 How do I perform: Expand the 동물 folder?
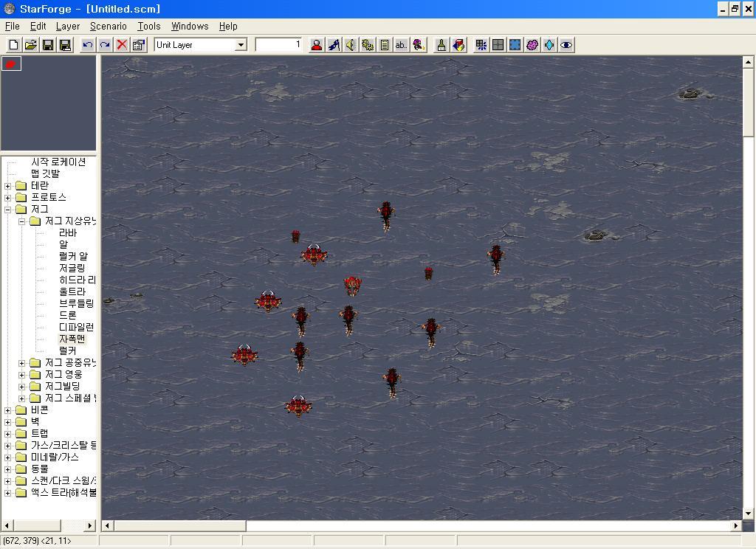pyautogui.click(x=7, y=469)
